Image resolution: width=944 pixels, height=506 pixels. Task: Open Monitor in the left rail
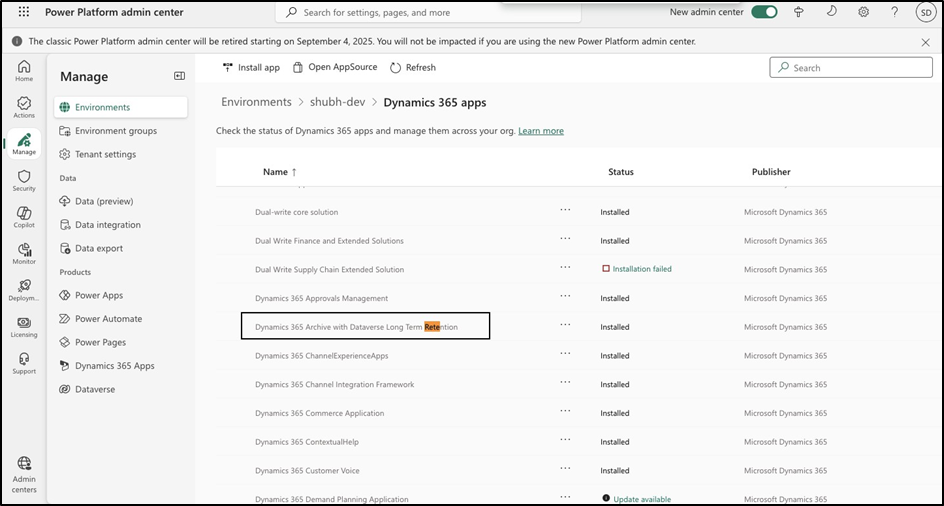coord(24,254)
